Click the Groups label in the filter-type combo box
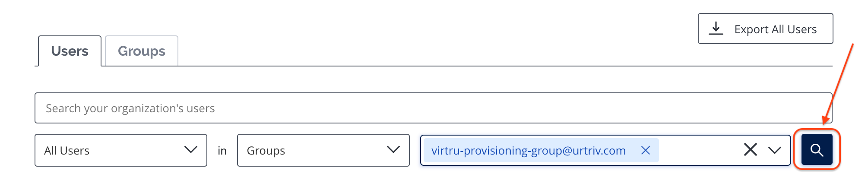The width and height of the screenshot is (868, 196). pos(266,151)
